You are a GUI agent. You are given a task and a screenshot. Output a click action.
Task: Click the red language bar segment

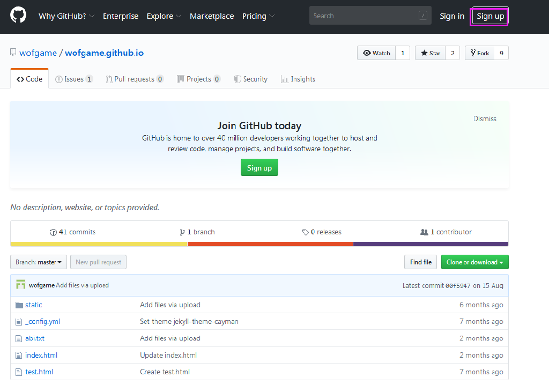coord(270,244)
